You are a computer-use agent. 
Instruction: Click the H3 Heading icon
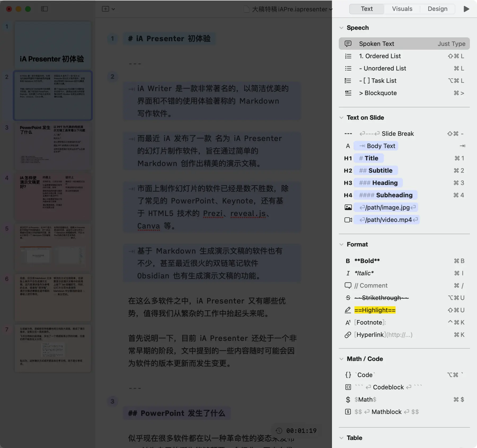coord(348,183)
